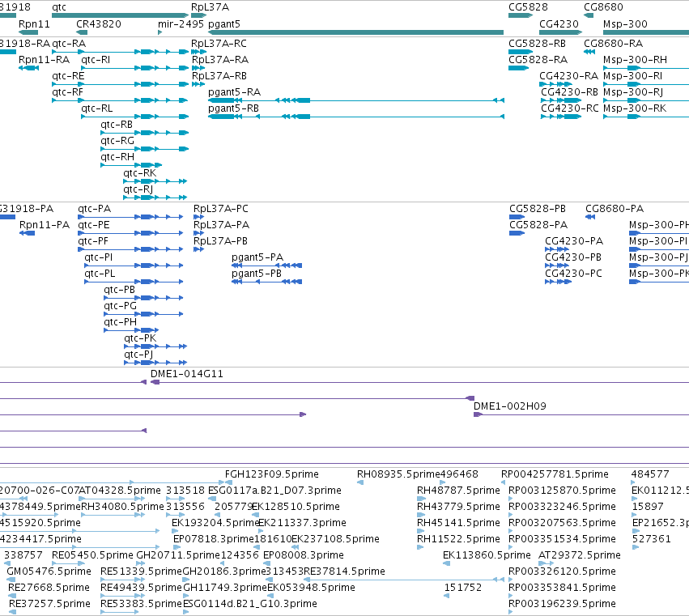
Task: Click EST RH34080.5prime
Action: coord(122,507)
